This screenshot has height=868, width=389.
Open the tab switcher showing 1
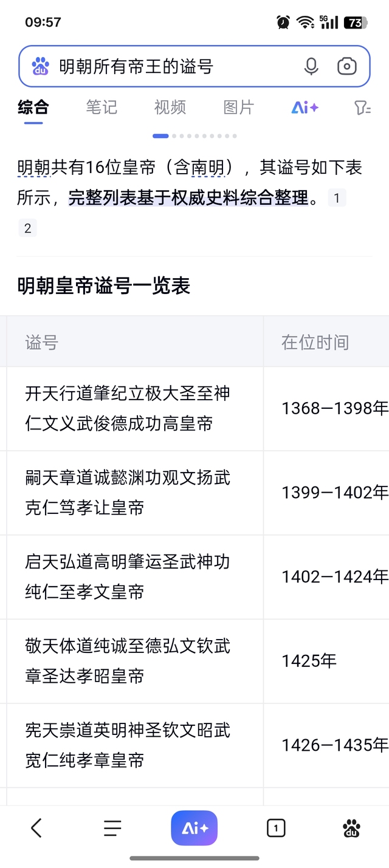click(276, 828)
